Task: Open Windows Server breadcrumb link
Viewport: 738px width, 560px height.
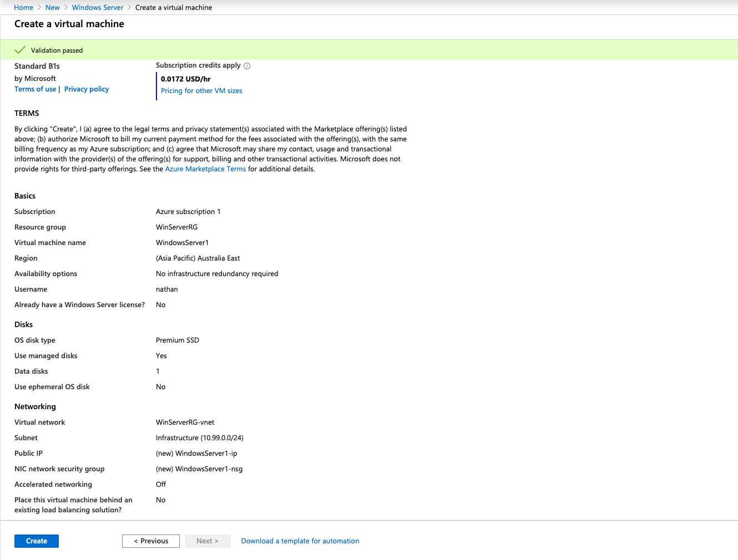Action: pos(98,8)
